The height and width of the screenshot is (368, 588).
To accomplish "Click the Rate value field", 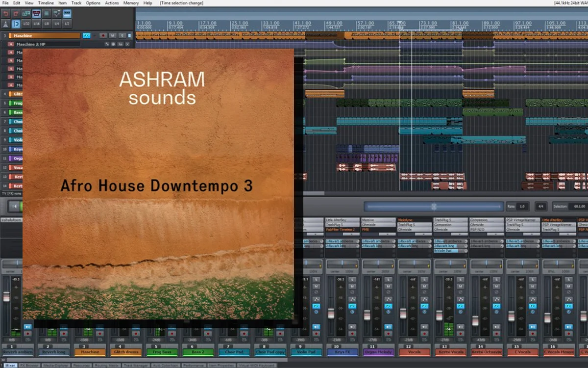I will [x=522, y=207].
